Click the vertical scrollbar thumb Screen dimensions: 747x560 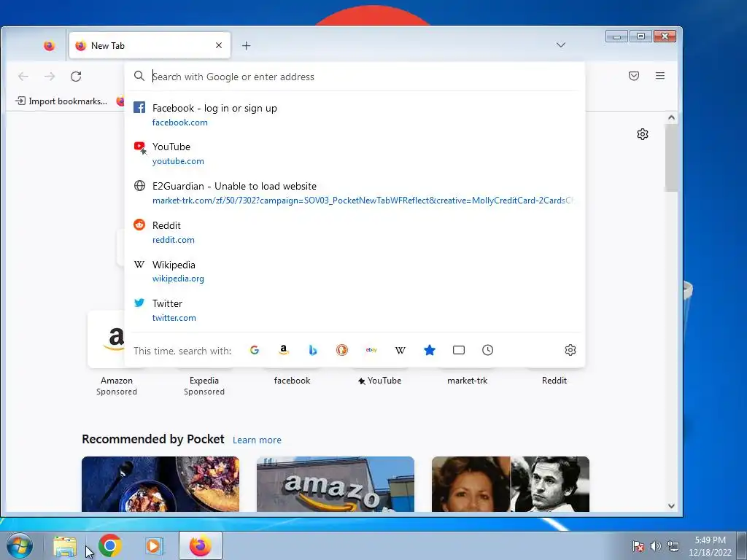[671, 157]
